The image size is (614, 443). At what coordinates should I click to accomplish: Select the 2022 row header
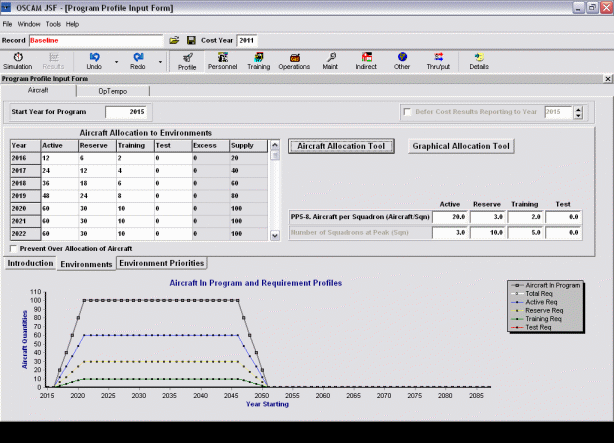click(x=25, y=234)
